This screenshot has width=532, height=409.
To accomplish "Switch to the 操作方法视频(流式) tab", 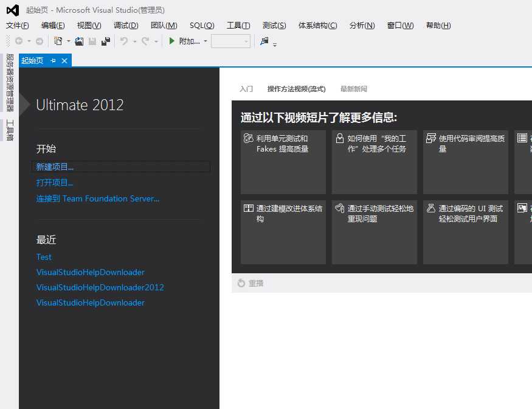I will pyautogui.click(x=297, y=89).
